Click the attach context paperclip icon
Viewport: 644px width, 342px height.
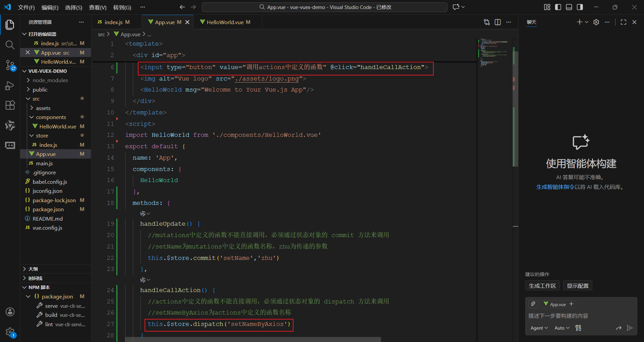[533, 304]
